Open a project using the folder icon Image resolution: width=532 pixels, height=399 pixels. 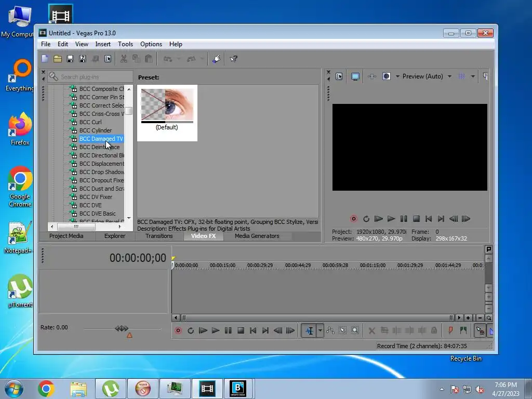58,59
